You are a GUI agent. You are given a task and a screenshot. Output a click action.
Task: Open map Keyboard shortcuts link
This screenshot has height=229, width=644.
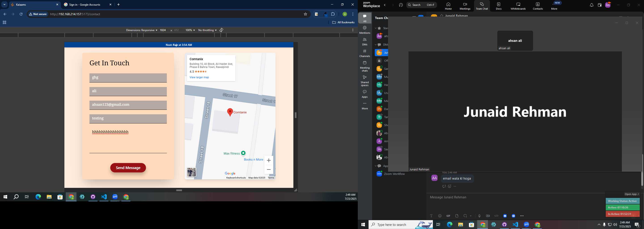[x=236, y=178]
